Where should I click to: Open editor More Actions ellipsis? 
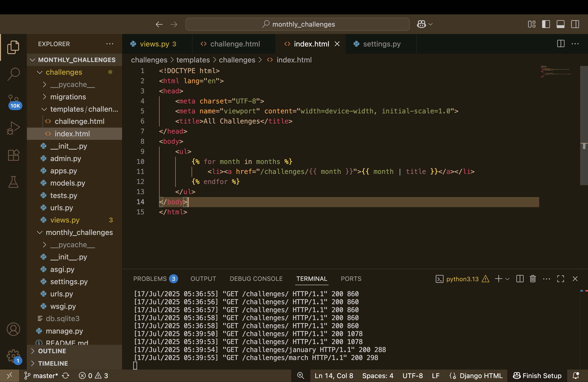(x=575, y=44)
